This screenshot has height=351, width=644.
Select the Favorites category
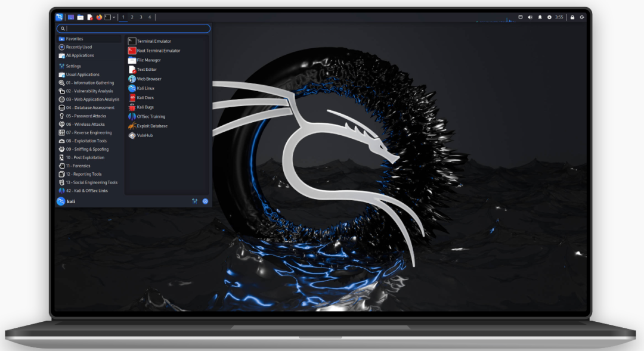pyautogui.click(x=89, y=39)
